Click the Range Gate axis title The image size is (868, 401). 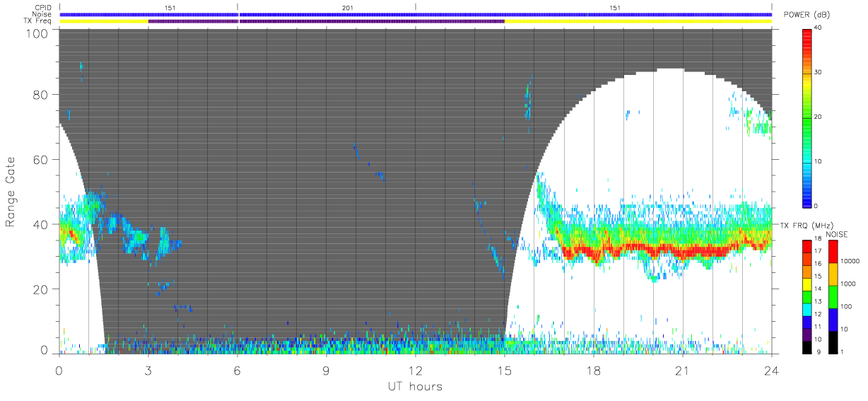click(x=11, y=192)
